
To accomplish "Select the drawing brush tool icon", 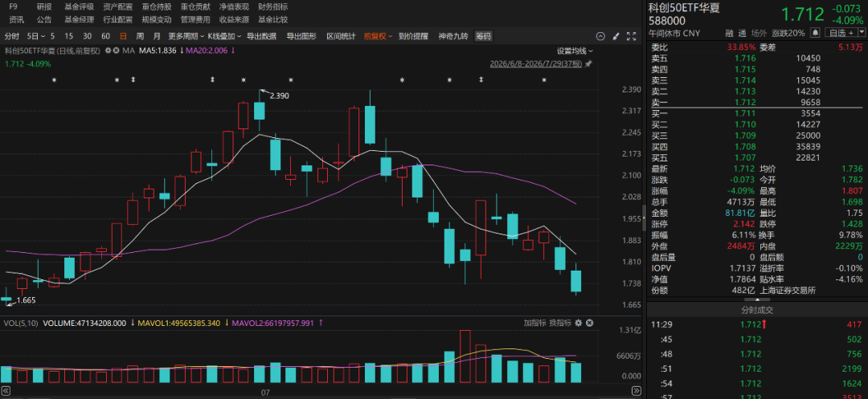I will [616, 36].
